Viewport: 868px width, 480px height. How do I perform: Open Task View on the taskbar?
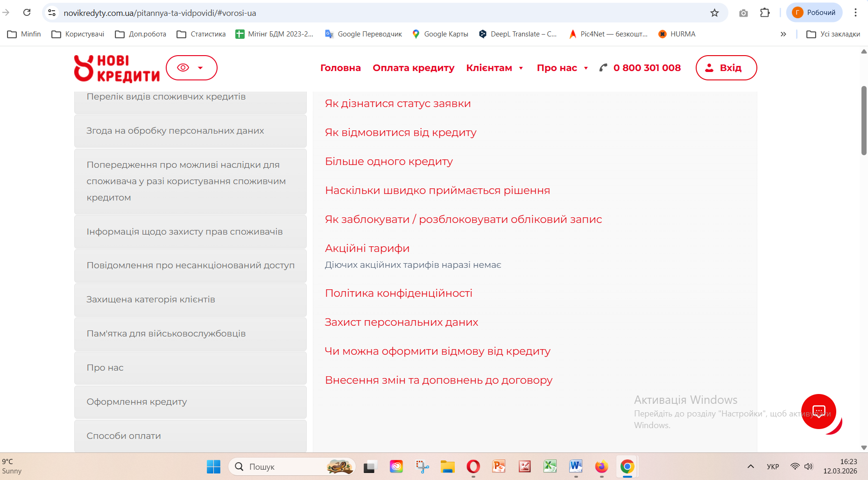click(x=370, y=466)
